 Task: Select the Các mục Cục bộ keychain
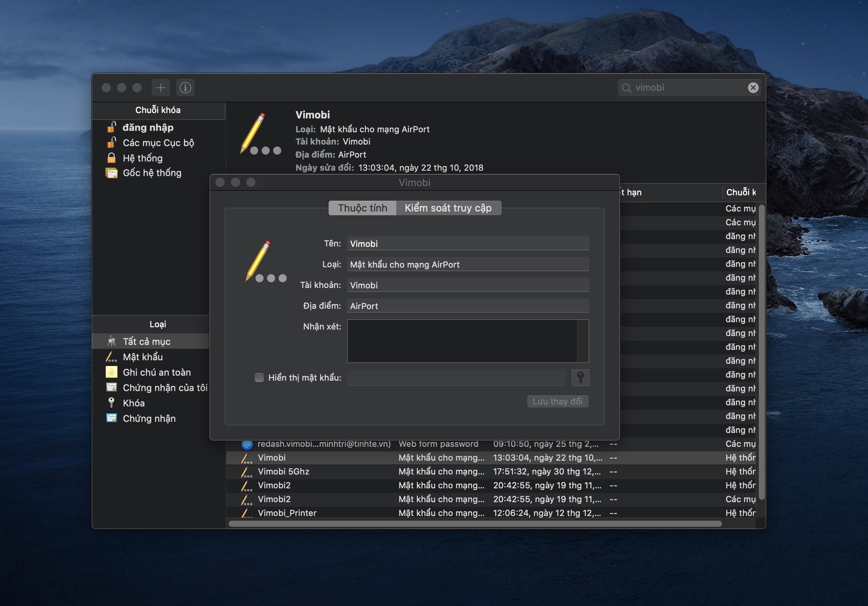pyautogui.click(x=158, y=143)
